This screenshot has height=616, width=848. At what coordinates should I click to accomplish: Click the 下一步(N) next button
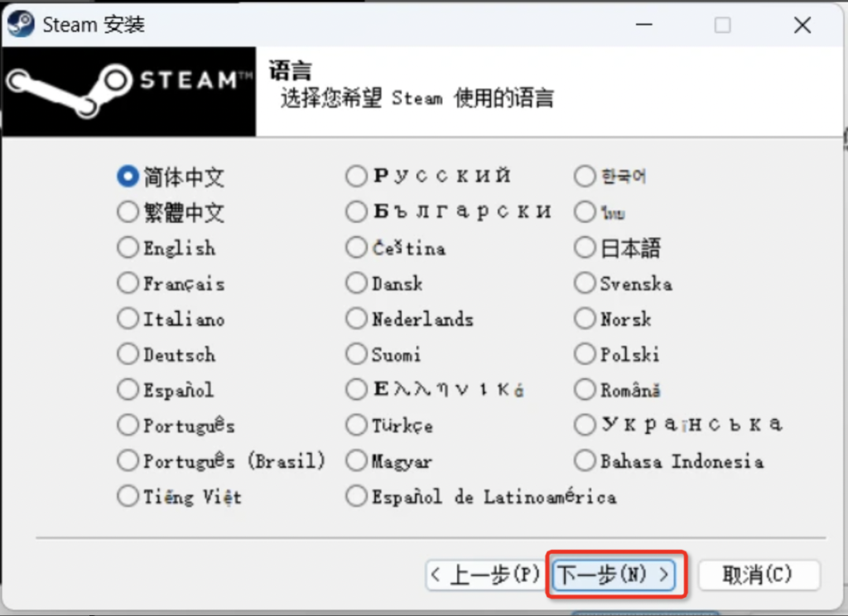click(615, 575)
